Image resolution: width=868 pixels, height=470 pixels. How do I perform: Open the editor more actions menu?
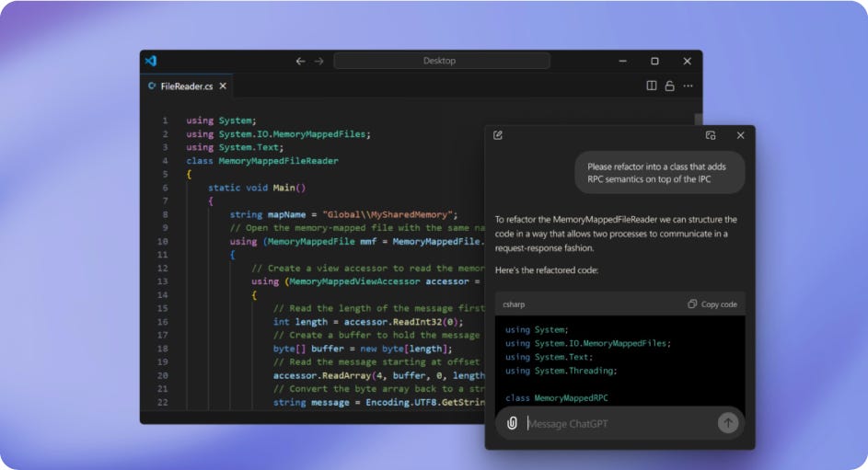click(688, 86)
